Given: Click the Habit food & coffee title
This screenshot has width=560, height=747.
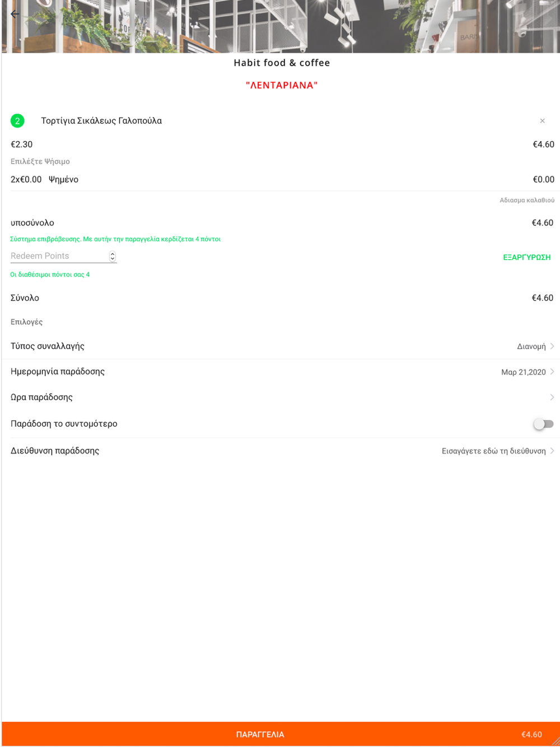Looking at the screenshot, I should point(282,63).
